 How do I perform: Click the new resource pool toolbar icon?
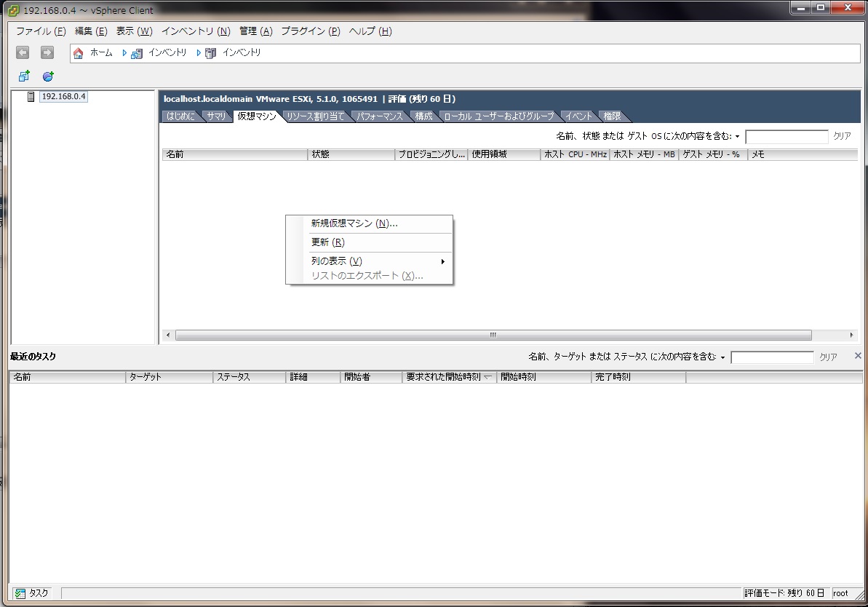[x=48, y=76]
